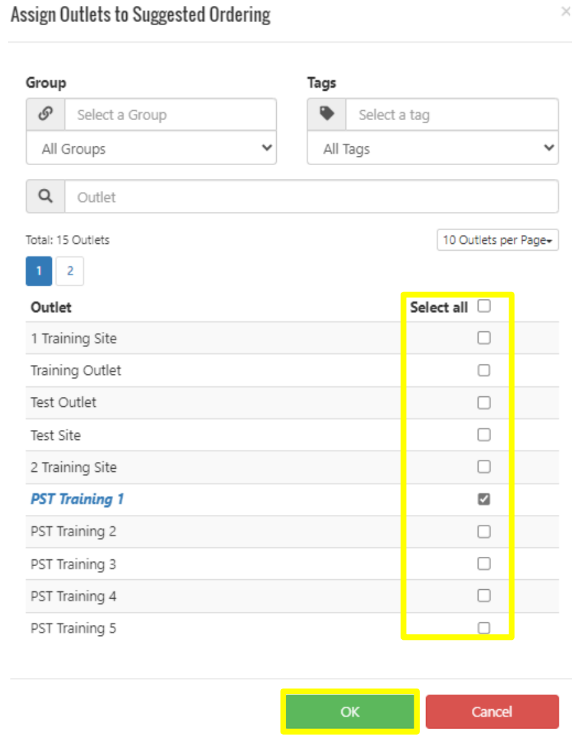Select the PST Training 3 checkbox

(484, 563)
